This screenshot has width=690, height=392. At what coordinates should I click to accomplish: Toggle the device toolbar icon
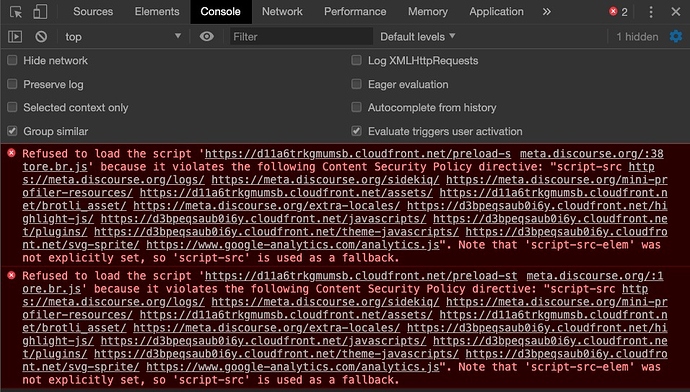click(40, 12)
